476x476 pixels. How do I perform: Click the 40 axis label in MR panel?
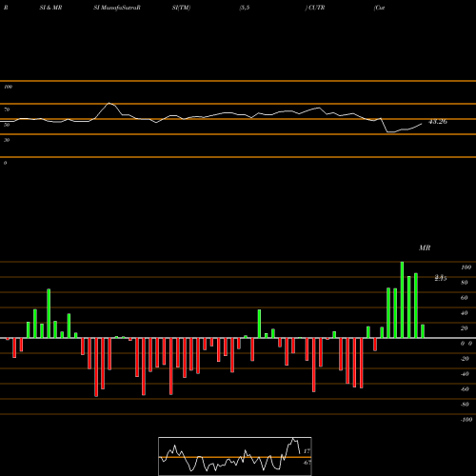465,313
